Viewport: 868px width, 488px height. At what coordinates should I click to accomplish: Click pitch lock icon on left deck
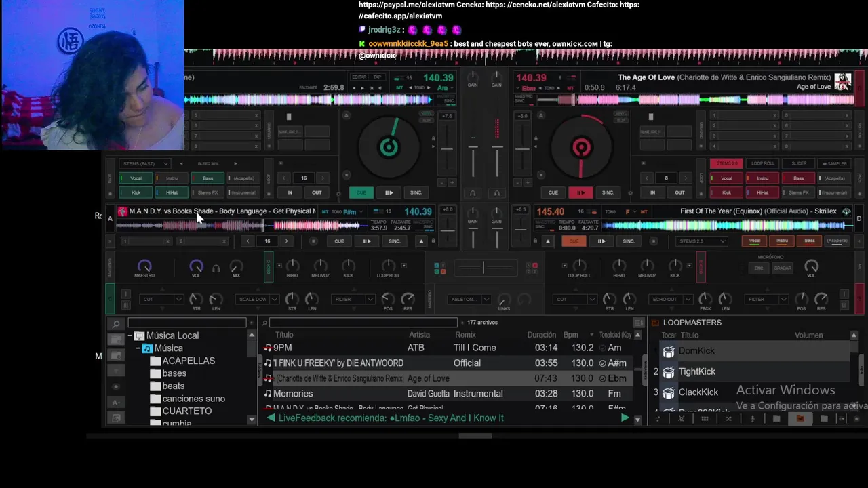(x=433, y=139)
